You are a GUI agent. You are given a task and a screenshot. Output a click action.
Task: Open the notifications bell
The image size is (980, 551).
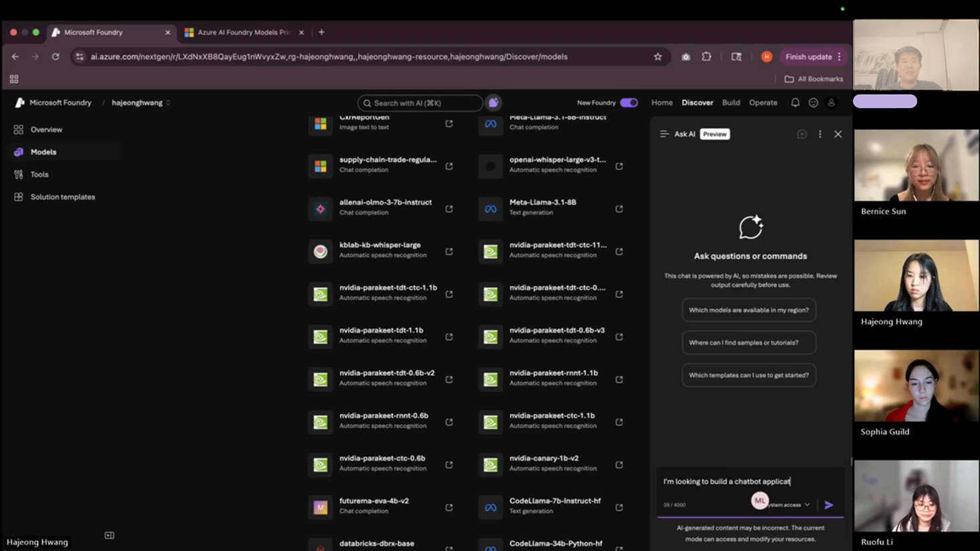795,103
